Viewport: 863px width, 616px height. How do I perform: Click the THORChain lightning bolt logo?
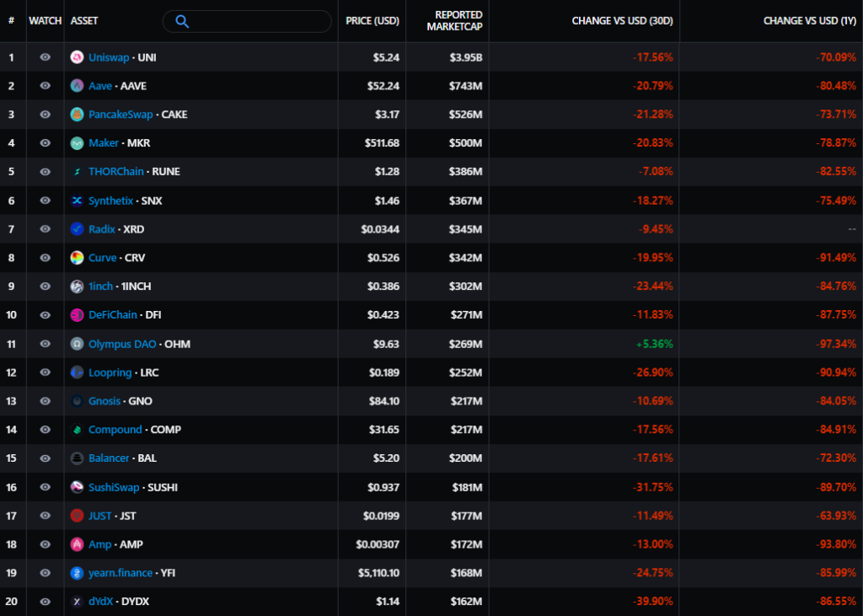[77, 171]
